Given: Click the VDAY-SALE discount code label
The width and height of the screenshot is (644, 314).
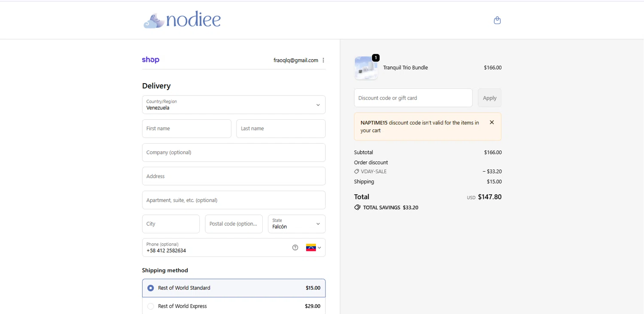Looking at the screenshot, I should pos(374,172).
